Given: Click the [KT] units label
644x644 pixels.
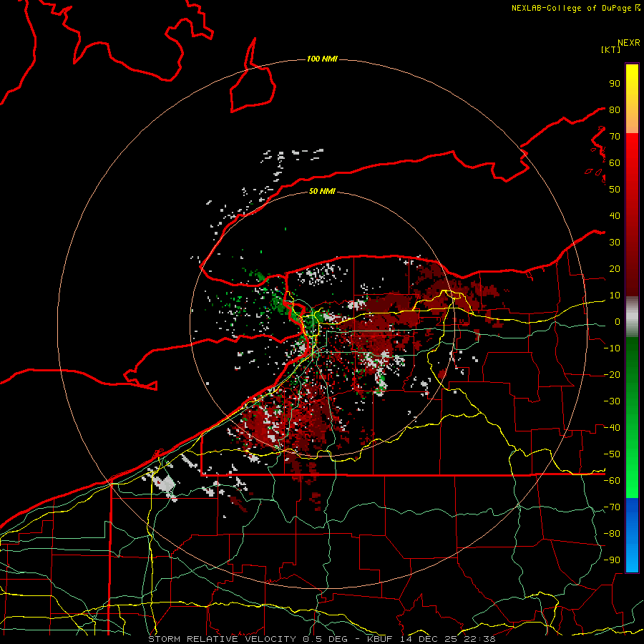Looking at the screenshot, I should coord(611,49).
